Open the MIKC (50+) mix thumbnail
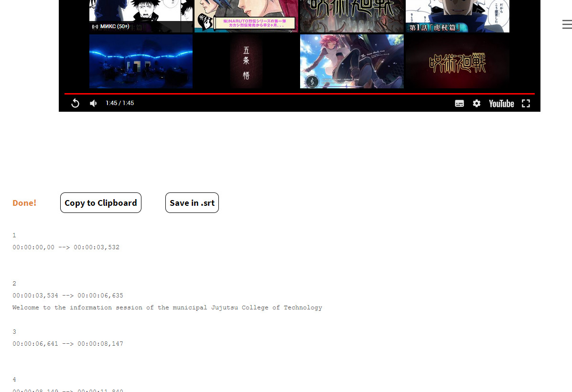The width and height of the screenshot is (572, 392). click(141, 16)
